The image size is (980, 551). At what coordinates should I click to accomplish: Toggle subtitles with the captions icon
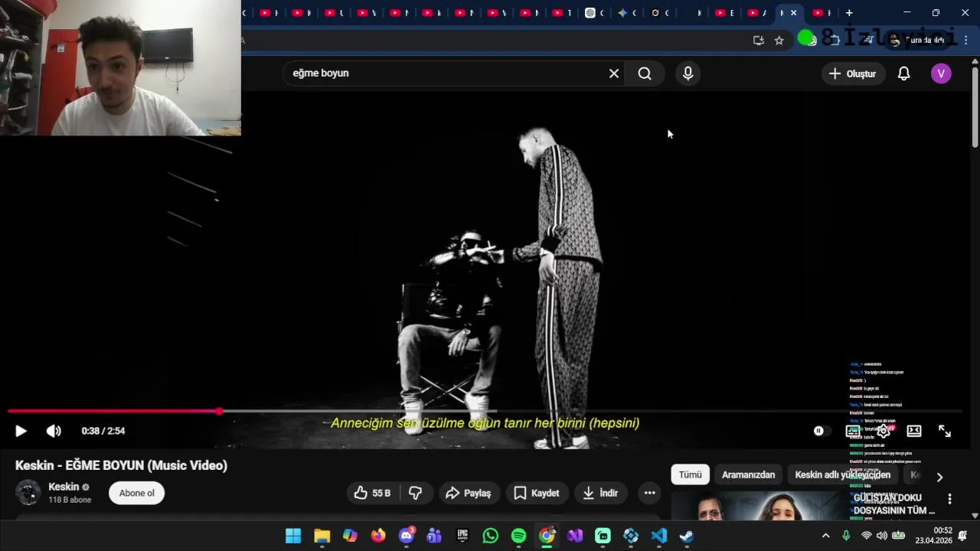[x=852, y=431]
